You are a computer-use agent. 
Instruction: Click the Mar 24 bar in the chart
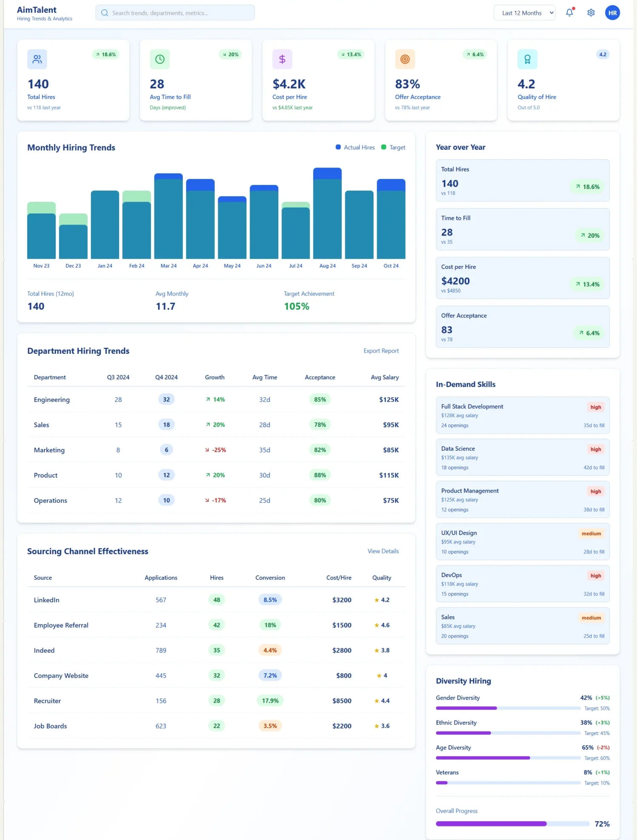tap(168, 216)
